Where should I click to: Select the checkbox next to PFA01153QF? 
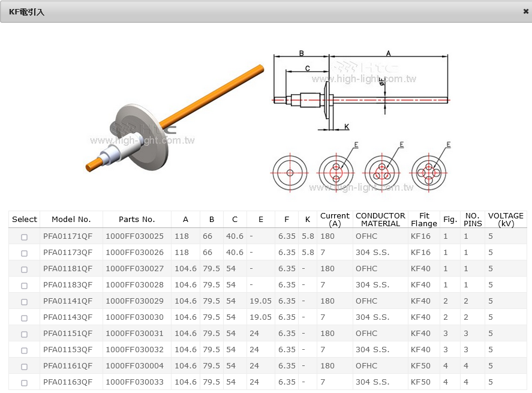[x=25, y=350]
